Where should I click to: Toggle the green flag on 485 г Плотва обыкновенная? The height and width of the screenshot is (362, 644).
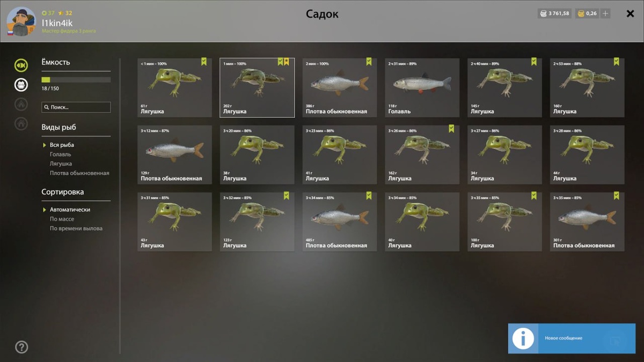click(x=369, y=196)
